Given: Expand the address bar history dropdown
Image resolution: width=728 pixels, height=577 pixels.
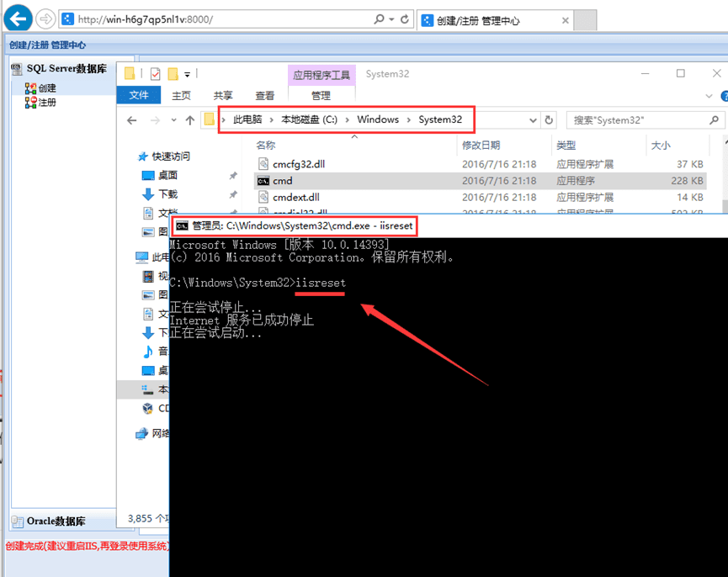Looking at the screenshot, I should 533,120.
